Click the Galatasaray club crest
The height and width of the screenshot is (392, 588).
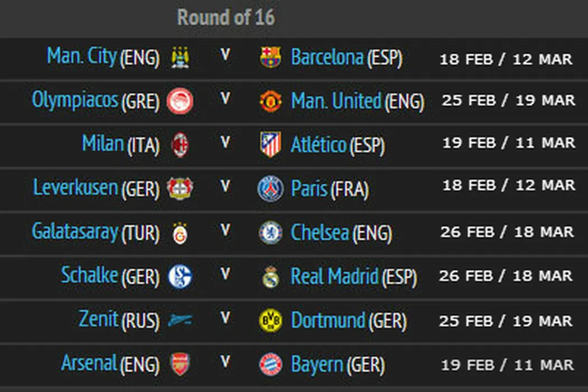[180, 232]
